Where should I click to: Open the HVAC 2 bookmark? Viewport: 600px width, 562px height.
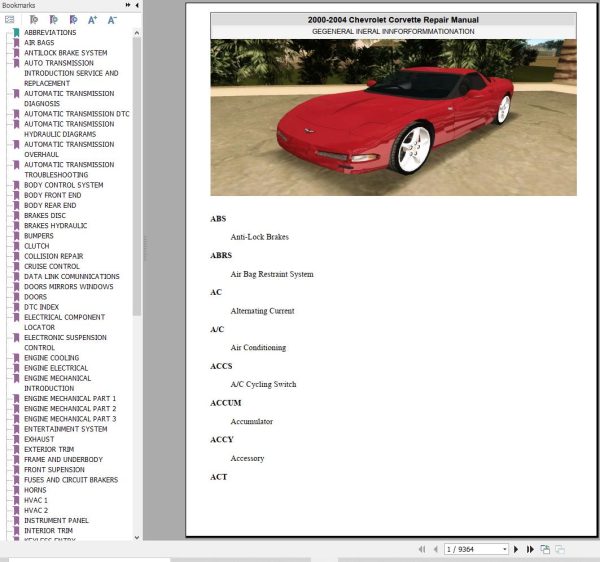pyautogui.click(x=36, y=510)
